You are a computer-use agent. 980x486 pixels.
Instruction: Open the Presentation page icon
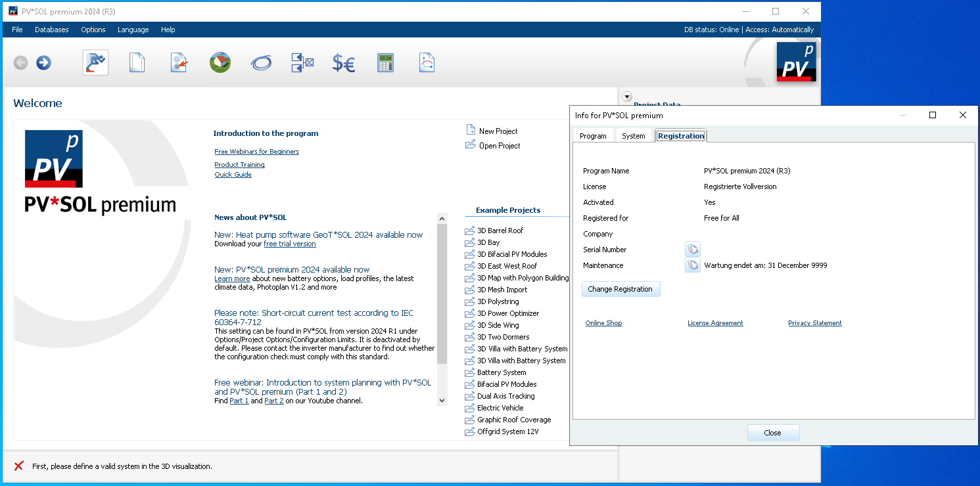(427, 63)
